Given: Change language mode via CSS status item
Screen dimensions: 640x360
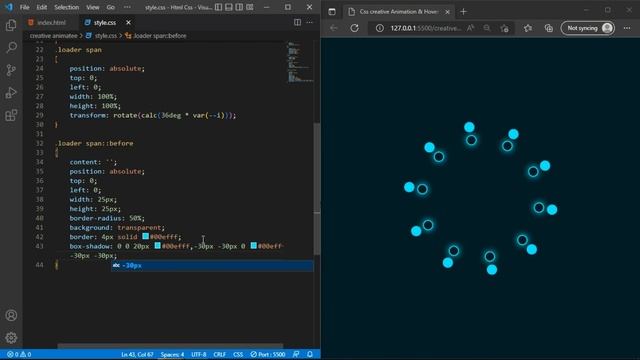Looking at the screenshot, I should point(238,354).
